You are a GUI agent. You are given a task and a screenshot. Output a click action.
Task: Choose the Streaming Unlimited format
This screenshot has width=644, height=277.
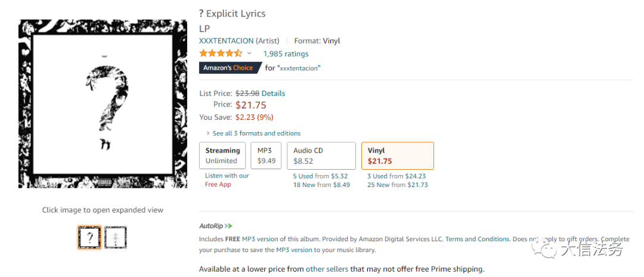(x=222, y=155)
